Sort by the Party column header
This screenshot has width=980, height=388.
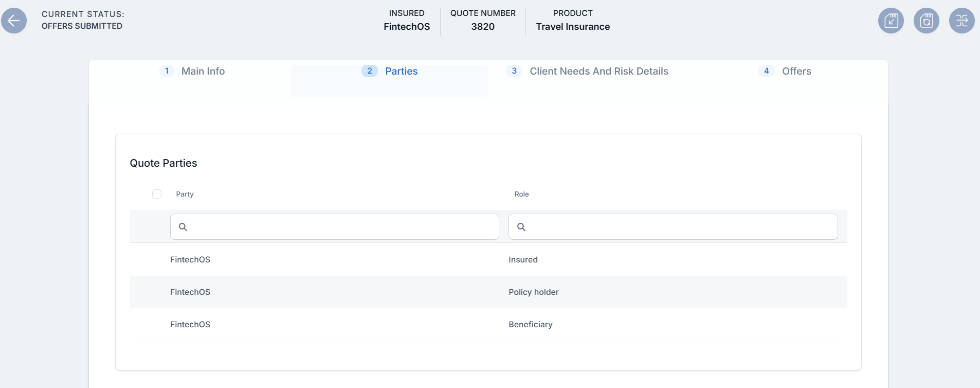tap(185, 194)
